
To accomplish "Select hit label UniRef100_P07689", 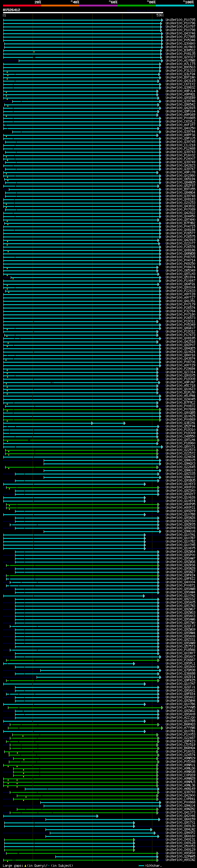I will point(180,410).
